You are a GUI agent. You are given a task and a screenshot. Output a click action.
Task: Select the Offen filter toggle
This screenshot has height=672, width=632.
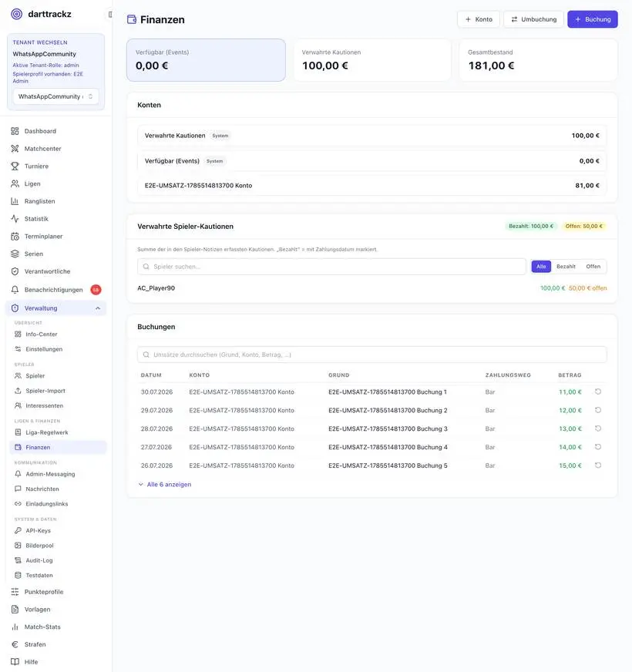pyautogui.click(x=593, y=267)
